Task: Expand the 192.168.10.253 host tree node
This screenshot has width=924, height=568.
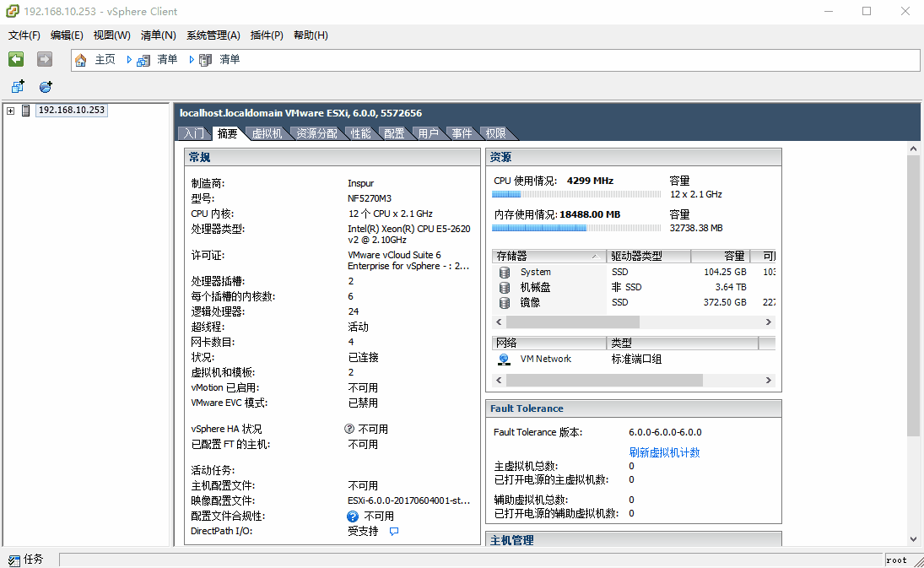Action: 9,110
